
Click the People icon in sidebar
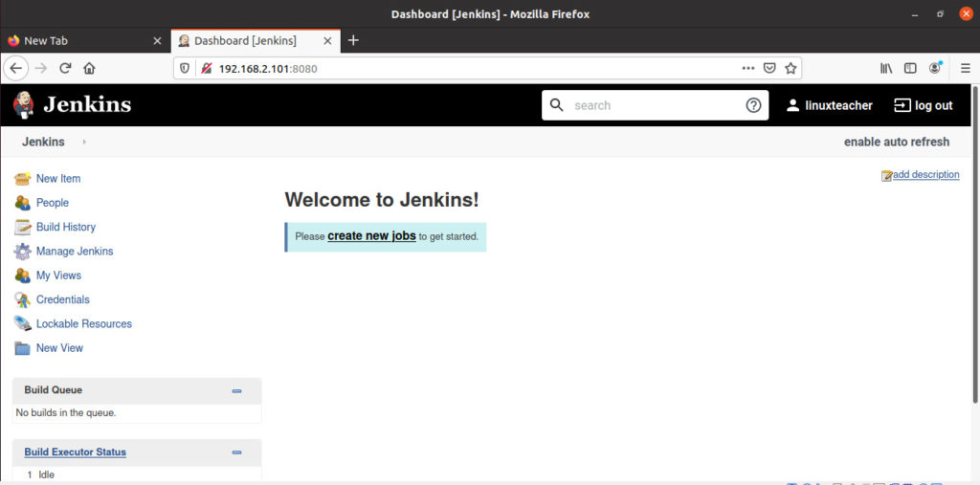coord(23,203)
